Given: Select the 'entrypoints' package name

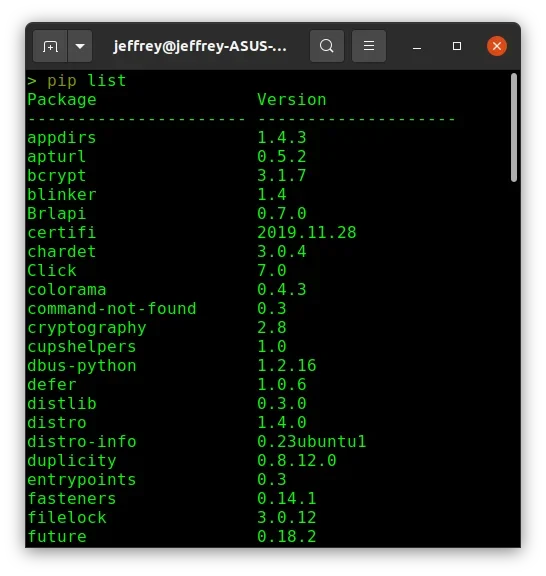Looking at the screenshot, I should [82, 480].
